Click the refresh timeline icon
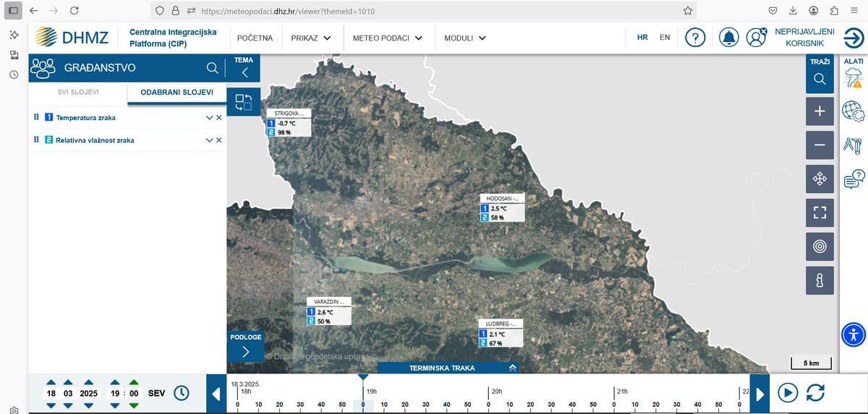This screenshot has width=868, height=414. [x=815, y=393]
